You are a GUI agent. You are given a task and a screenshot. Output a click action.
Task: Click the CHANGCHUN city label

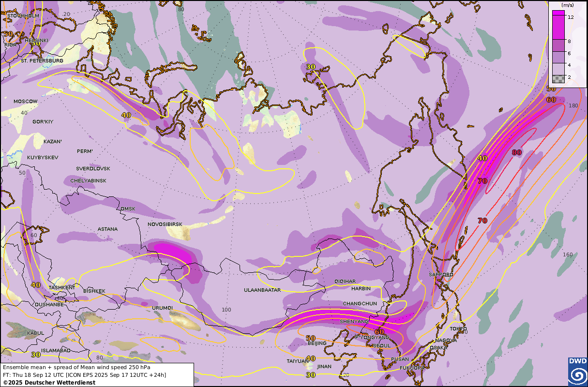coord(360,303)
